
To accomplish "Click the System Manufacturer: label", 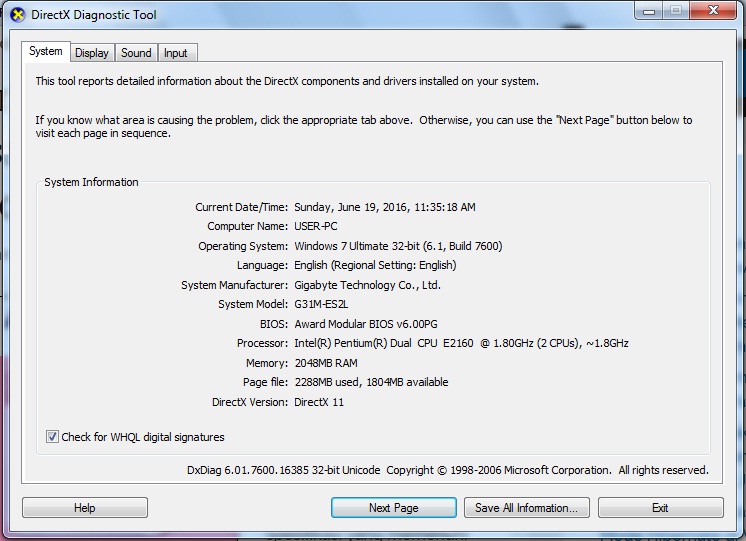I will [235, 285].
